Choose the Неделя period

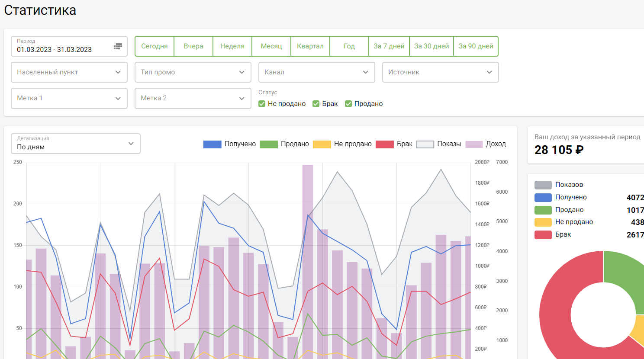[x=232, y=46]
